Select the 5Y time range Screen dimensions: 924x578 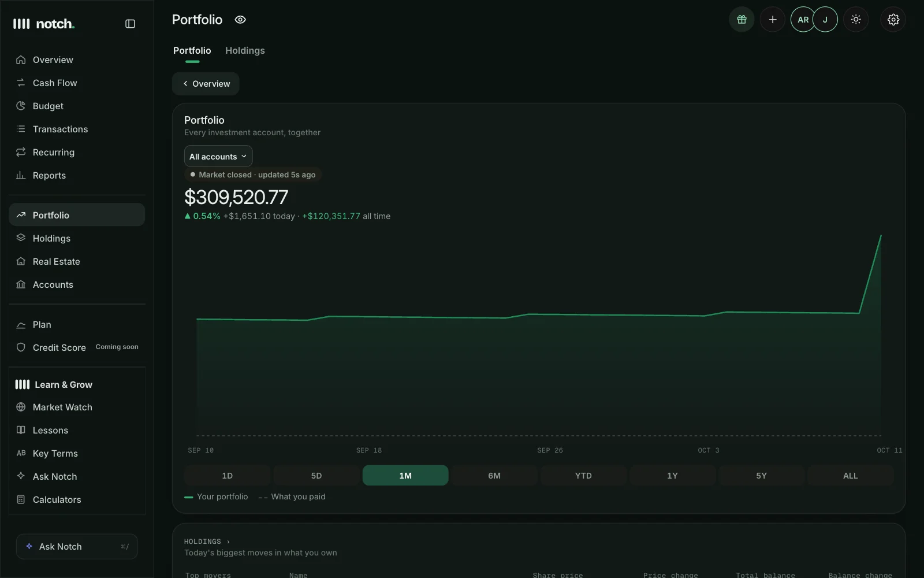coord(761,476)
